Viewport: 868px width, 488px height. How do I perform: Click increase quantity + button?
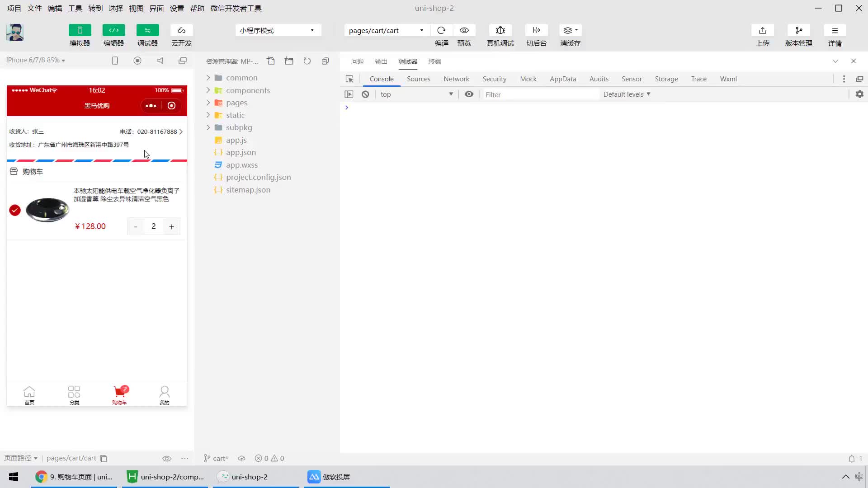(172, 226)
